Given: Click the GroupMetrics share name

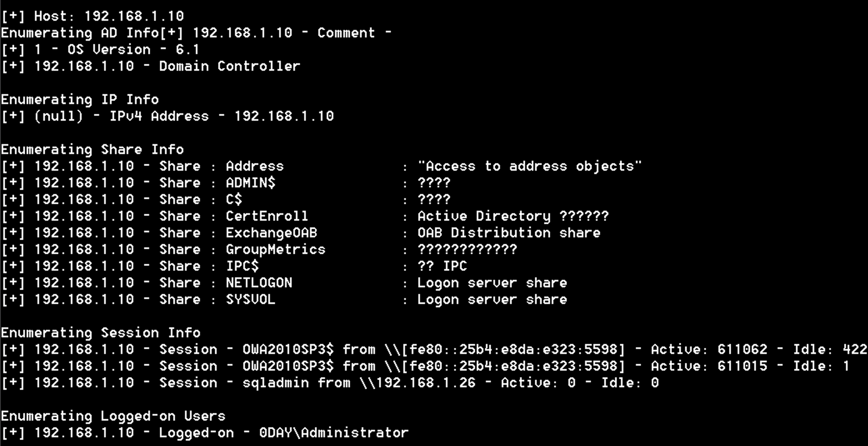Looking at the screenshot, I should pos(275,249).
